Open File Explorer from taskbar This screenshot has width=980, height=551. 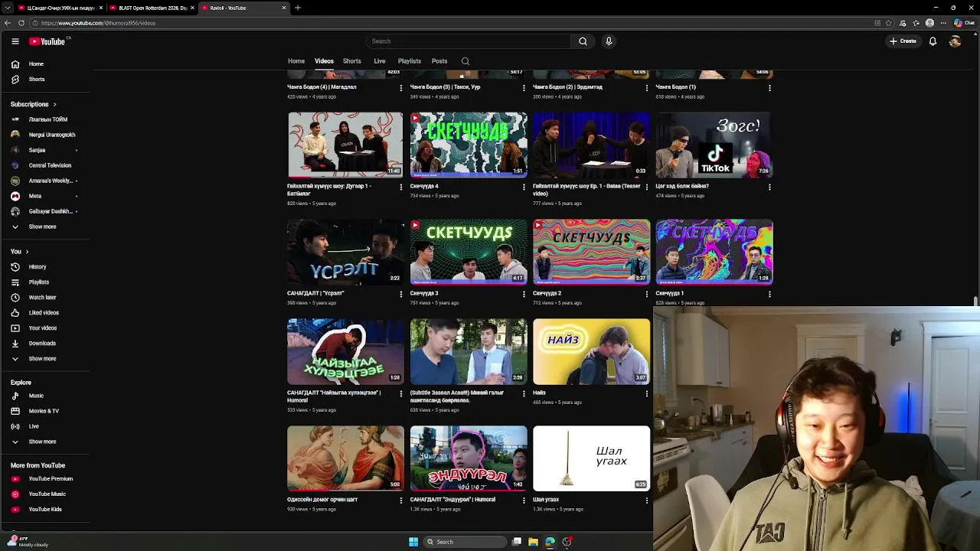click(x=534, y=542)
